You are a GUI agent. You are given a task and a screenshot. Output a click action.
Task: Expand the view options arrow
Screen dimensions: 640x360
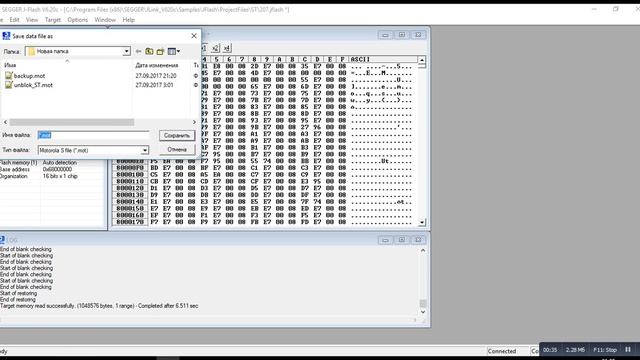pyautogui.click(x=178, y=51)
